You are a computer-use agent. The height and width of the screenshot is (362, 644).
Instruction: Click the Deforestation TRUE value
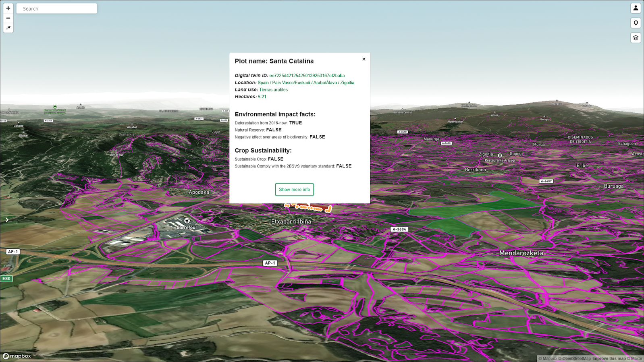click(295, 123)
